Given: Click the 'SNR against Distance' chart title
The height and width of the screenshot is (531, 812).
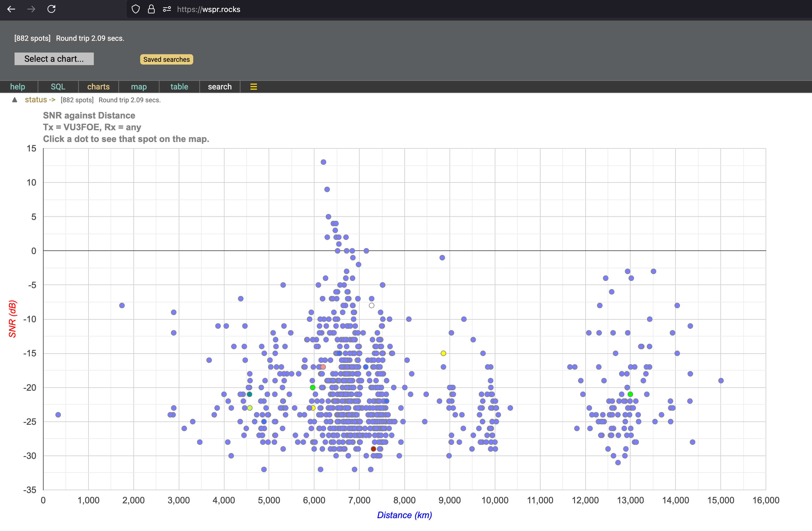Looking at the screenshot, I should click(89, 115).
